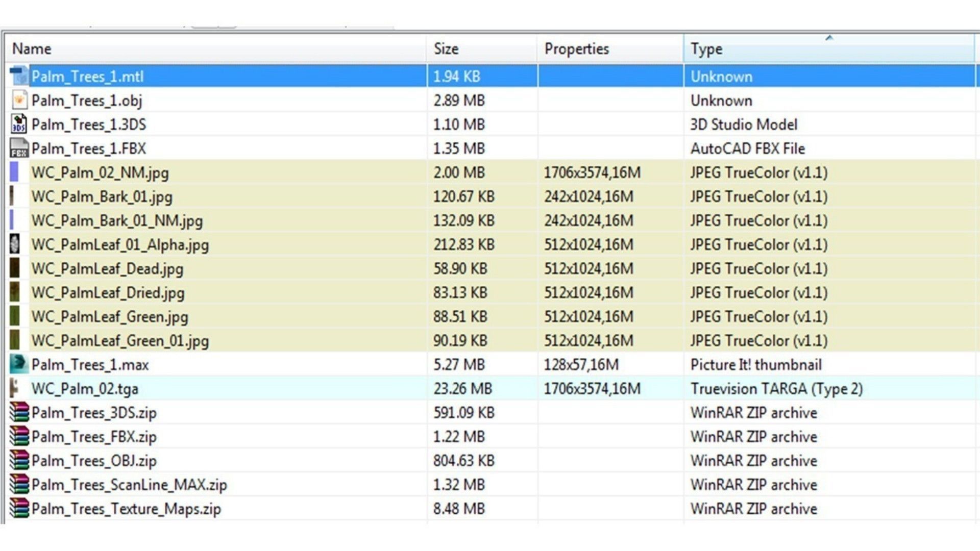Select the WC_PalmLeaf_Dead.jpg file name
Viewport: 980px width, 551px height.
(107, 269)
